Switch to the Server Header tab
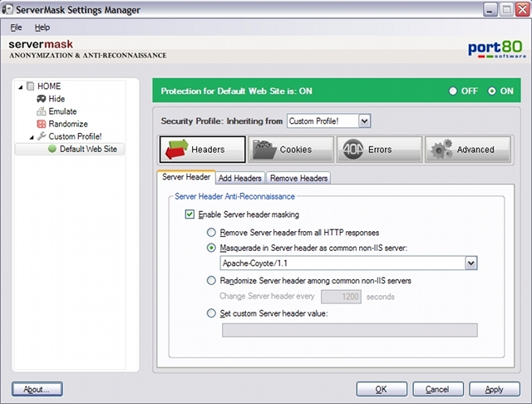 pyautogui.click(x=186, y=177)
